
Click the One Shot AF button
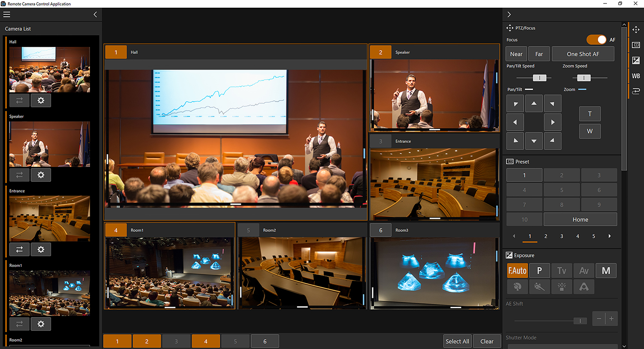pyautogui.click(x=583, y=54)
